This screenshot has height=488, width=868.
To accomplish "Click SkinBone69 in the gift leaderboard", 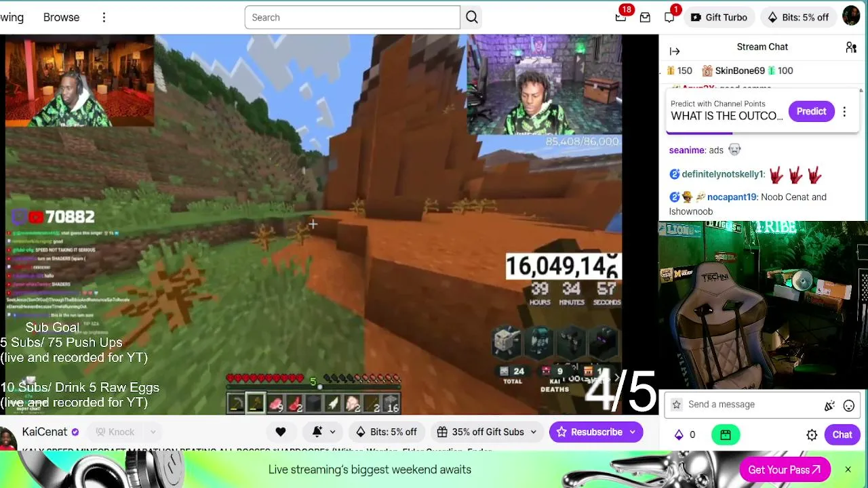I will 740,70.
